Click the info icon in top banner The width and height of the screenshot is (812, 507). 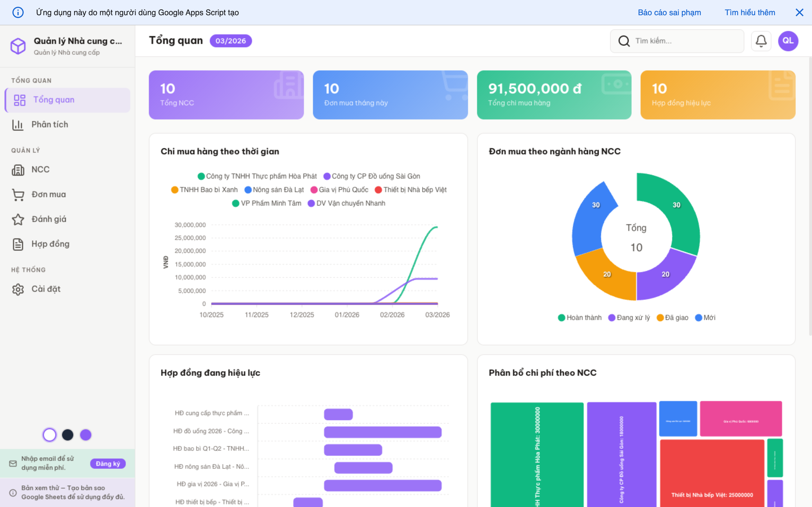point(18,13)
